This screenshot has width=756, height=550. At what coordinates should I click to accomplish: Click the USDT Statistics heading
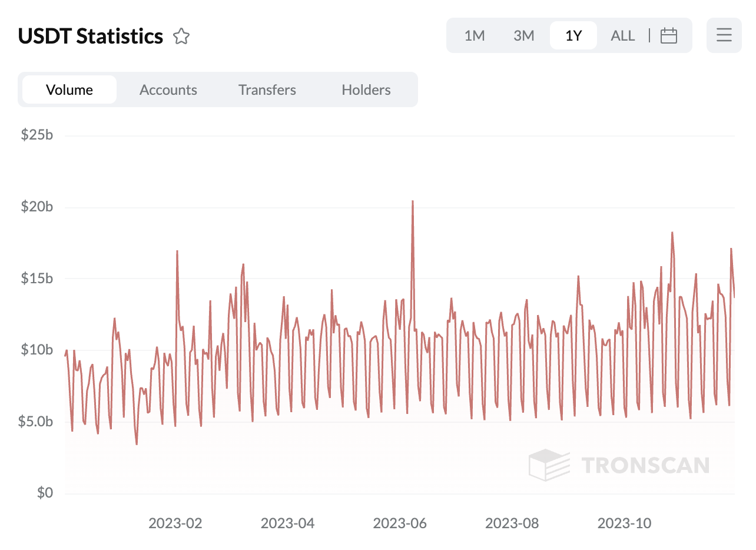pyautogui.click(x=91, y=37)
